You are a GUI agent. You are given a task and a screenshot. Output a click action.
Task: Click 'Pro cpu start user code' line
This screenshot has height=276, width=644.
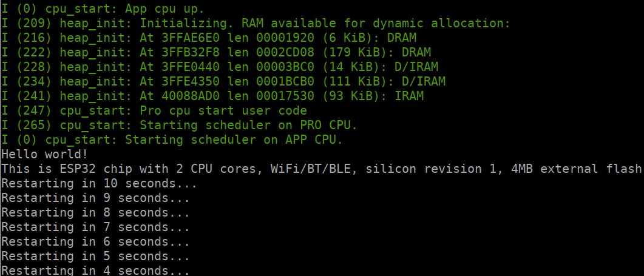154,111
